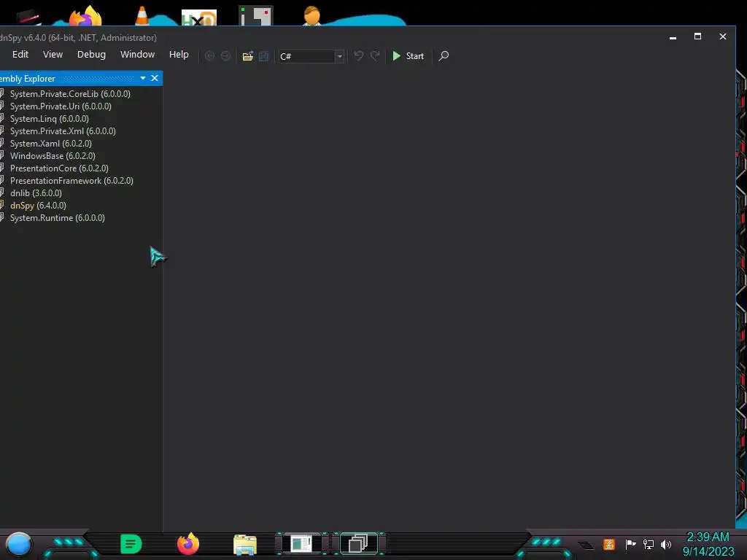Select WindowsBase (6.0.2.0) assembly

tap(53, 156)
